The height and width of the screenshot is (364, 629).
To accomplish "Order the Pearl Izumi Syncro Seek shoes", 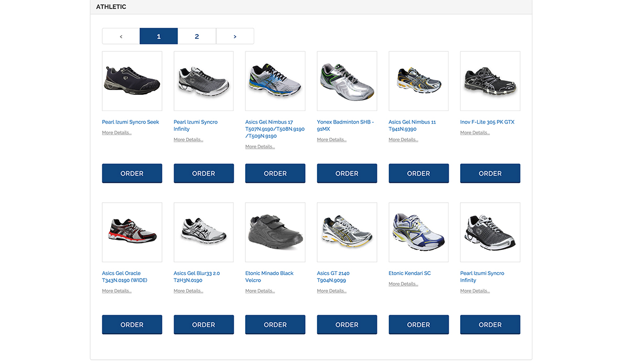I will [132, 173].
